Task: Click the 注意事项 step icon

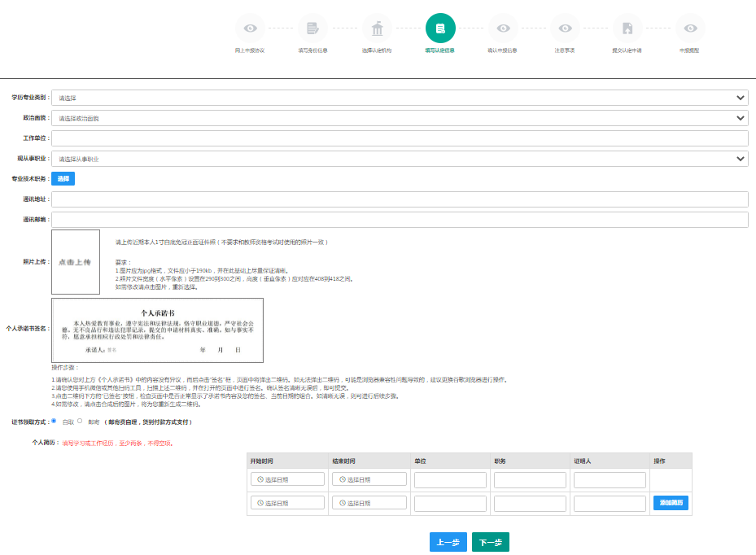Action: (565, 28)
